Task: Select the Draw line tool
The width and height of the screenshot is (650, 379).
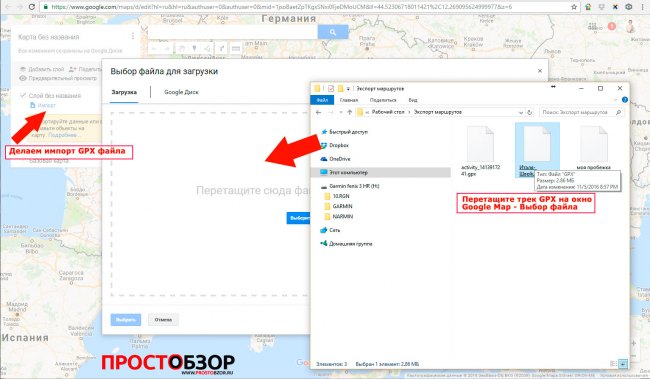Action: point(207,49)
